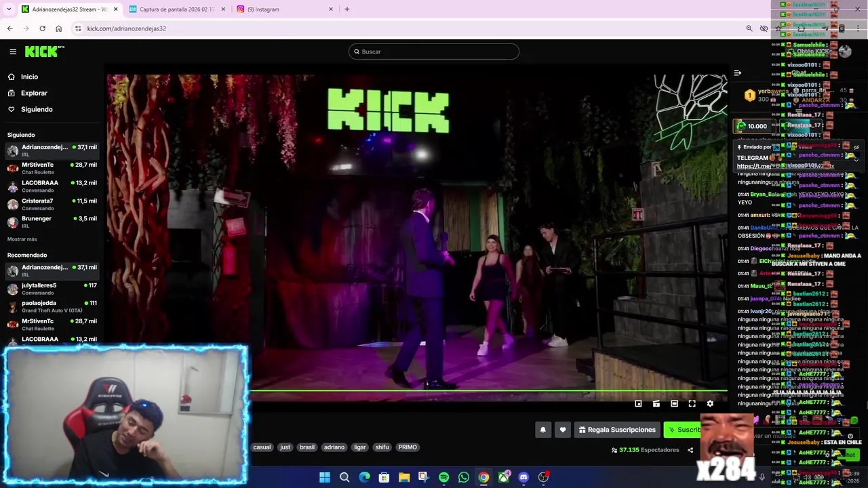Viewport: 868px width, 488px height.
Task: Focus the Buscar search field
Action: pyautogui.click(x=434, y=52)
